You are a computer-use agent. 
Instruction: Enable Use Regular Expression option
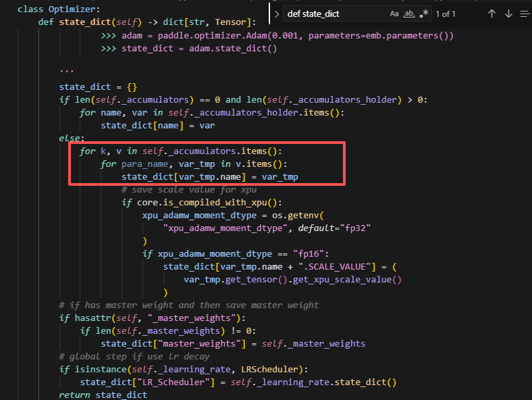pyautogui.click(x=423, y=14)
